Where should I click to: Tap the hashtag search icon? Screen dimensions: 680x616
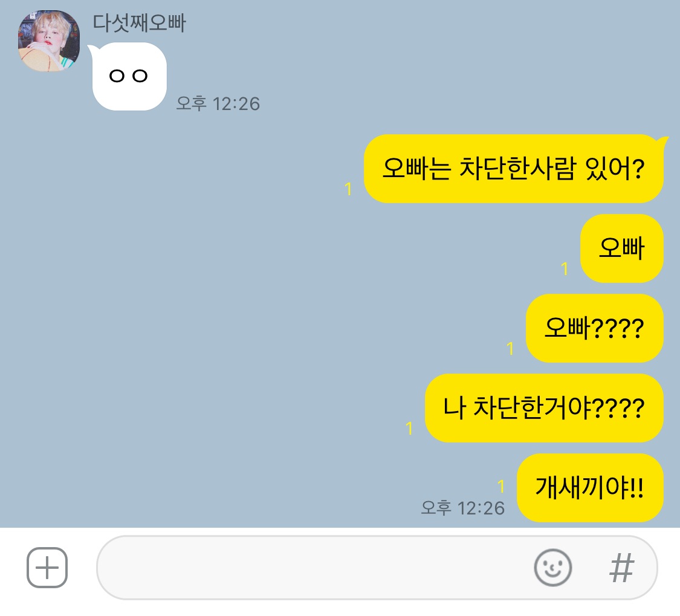pyautogui.click(x=621, y=568)
